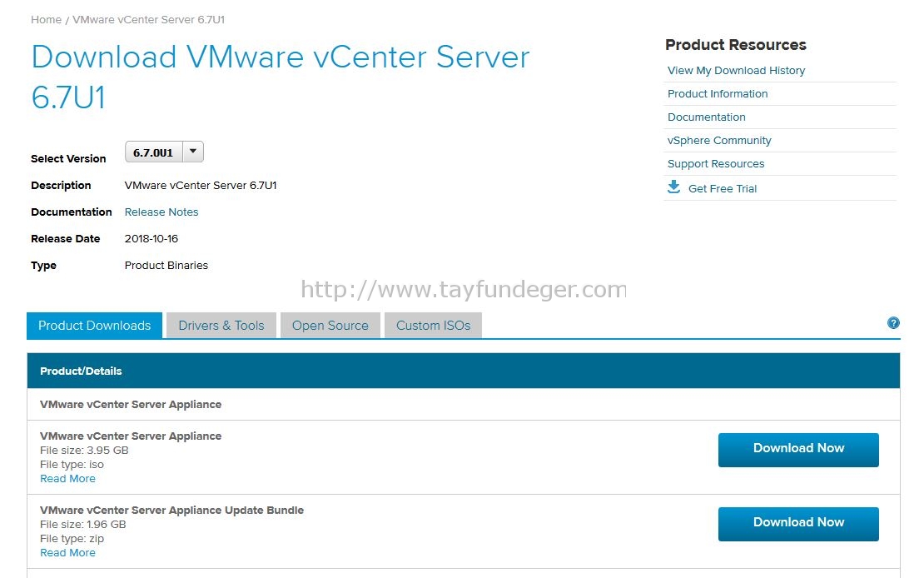Viewport: 924px width, 578px height.
Task: Click the blue help question mark icon
Action: pos(893,323)
